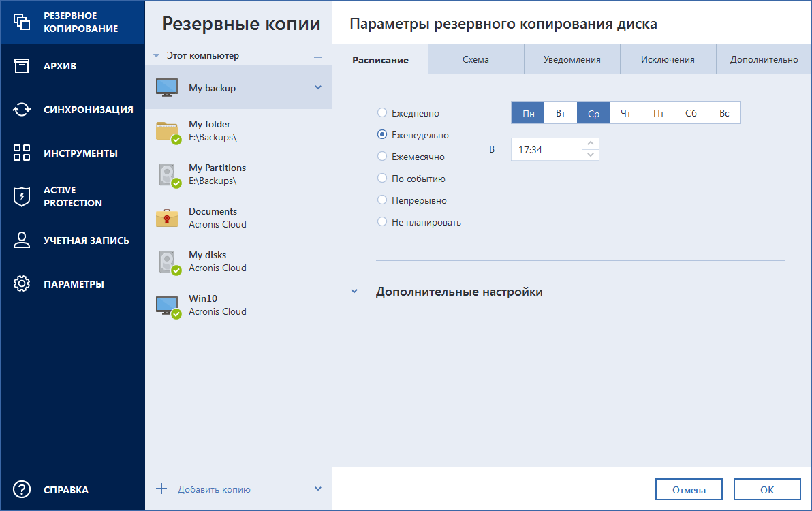Select the Ежедневно radio button
The height and width of the screenshot is (511, 812).
pyautogui.click(x=381, y=112)
